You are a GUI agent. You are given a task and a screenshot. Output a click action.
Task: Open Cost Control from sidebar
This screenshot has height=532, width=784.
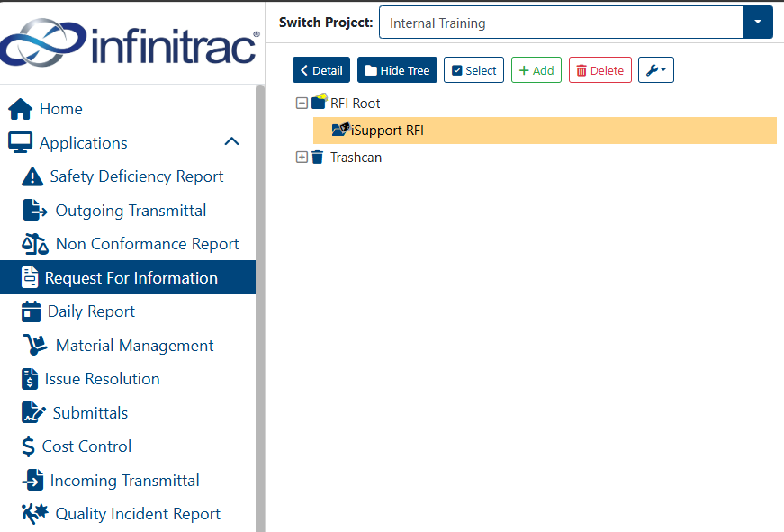point(128,446)
